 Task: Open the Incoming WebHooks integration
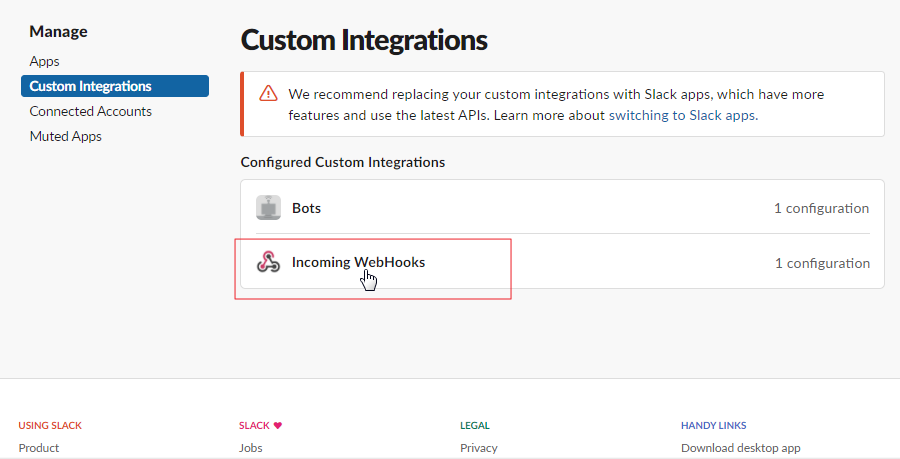562,262
